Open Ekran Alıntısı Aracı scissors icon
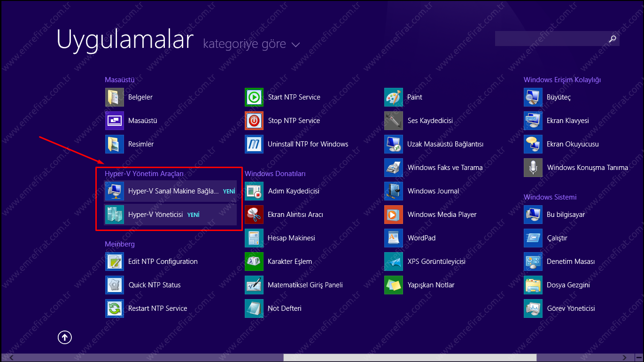 254,215
